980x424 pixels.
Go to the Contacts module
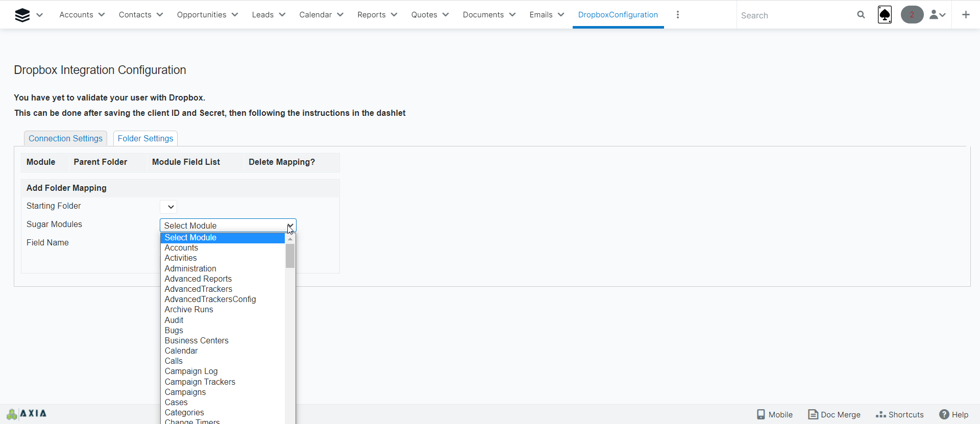(x=135, y=15)
